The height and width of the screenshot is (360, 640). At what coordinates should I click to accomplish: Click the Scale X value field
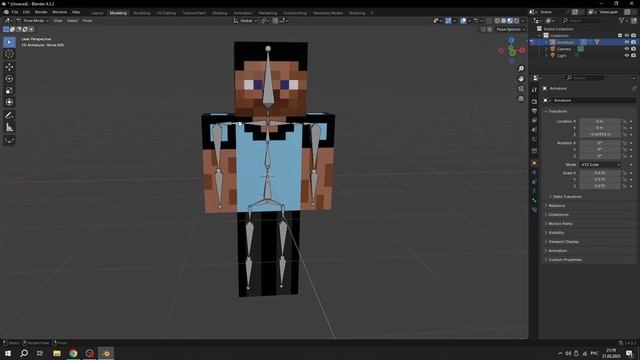click(x=600, y=173)
